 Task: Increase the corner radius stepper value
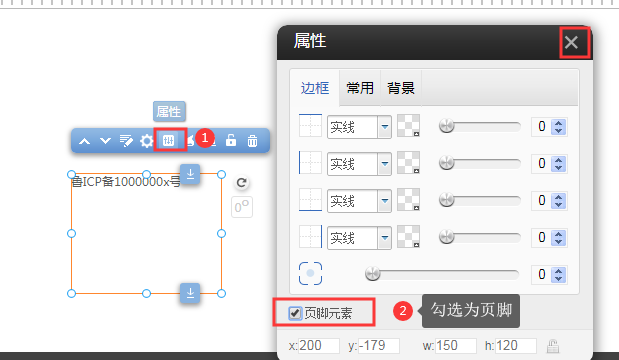(x=558, y=271)
